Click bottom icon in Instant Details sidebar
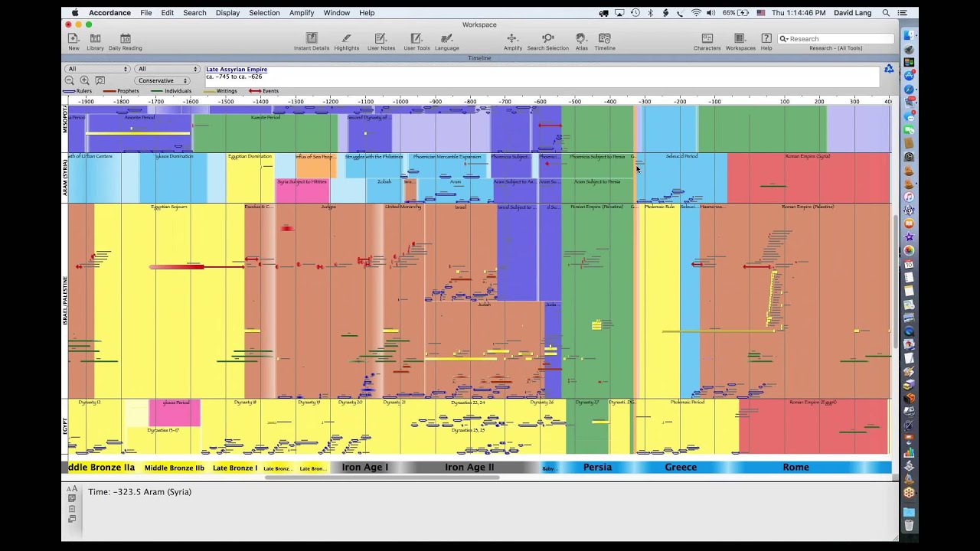980x551 pixels. click(x=72, y=519)
